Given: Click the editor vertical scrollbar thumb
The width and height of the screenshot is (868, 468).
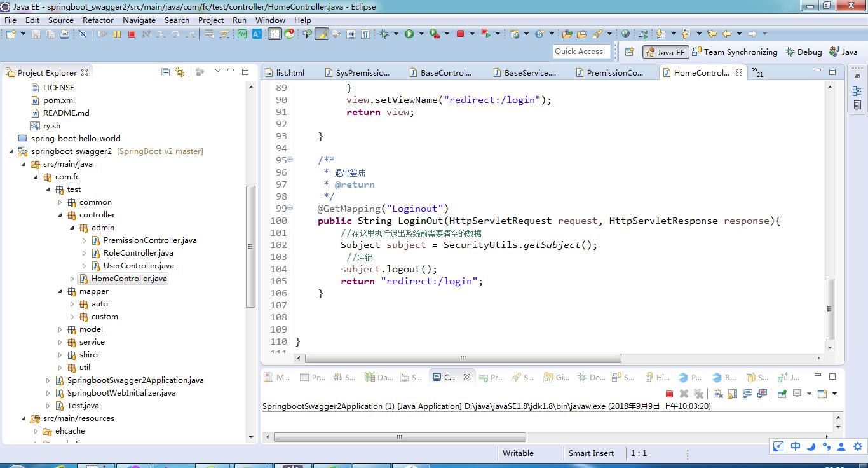Looking at the screenshot, I should (829, 309).
